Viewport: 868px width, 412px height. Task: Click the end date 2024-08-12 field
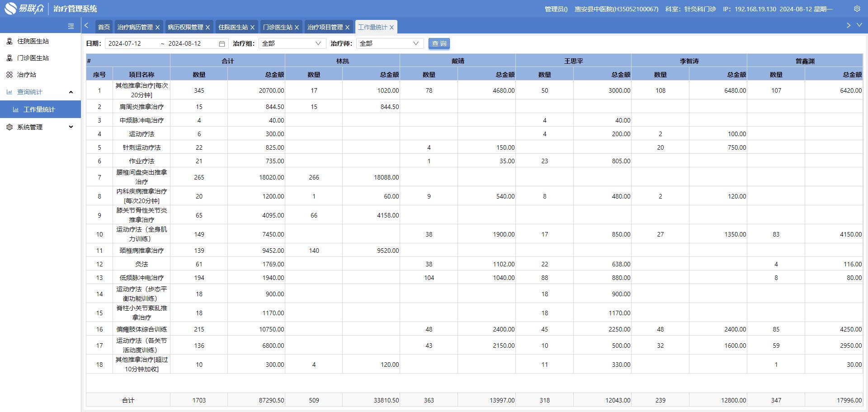(184, 43)
